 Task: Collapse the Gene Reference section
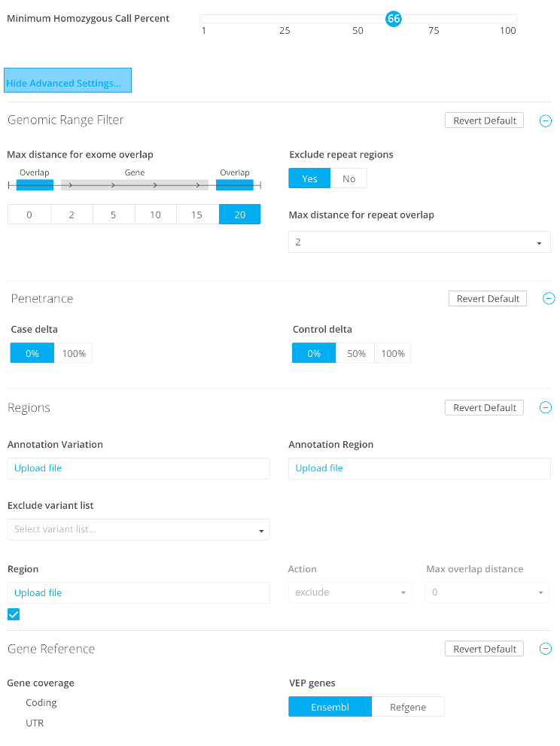click(546, 649)
